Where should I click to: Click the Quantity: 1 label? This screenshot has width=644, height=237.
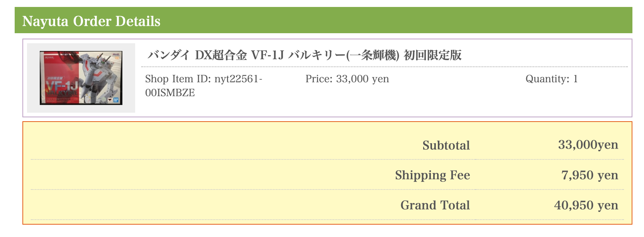tap(551, 79)
